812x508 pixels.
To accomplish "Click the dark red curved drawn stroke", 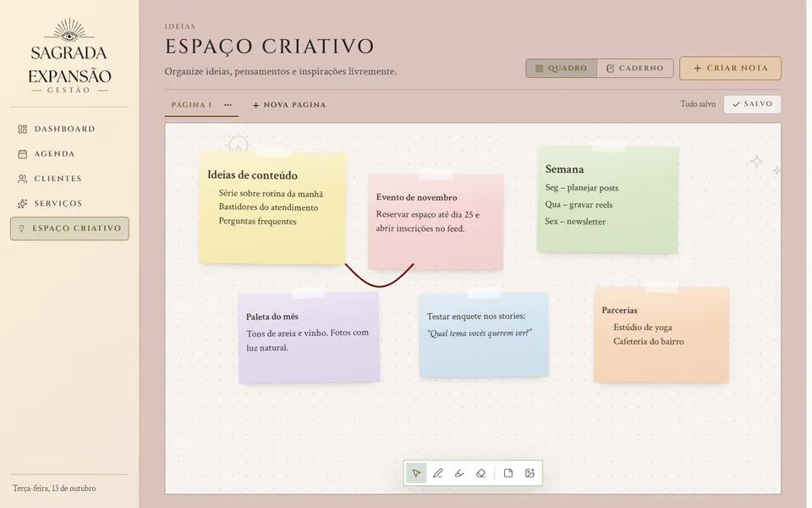I will [x=380, y=284].
